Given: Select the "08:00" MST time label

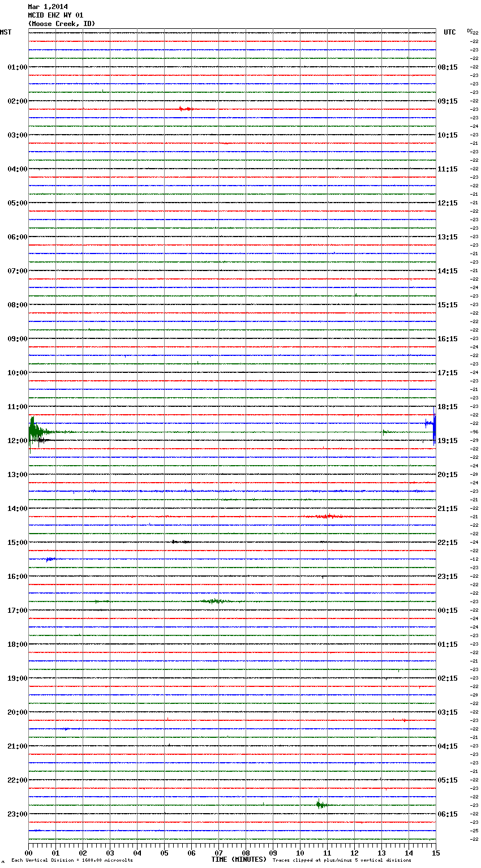Looking at the screenshot, I should coord(18,305).
